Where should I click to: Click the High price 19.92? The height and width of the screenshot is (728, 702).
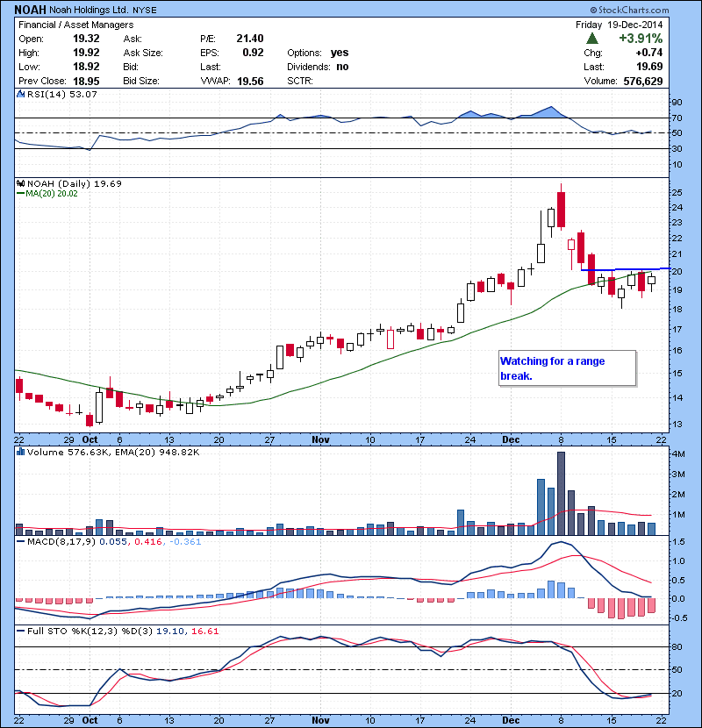click(86, 53)
